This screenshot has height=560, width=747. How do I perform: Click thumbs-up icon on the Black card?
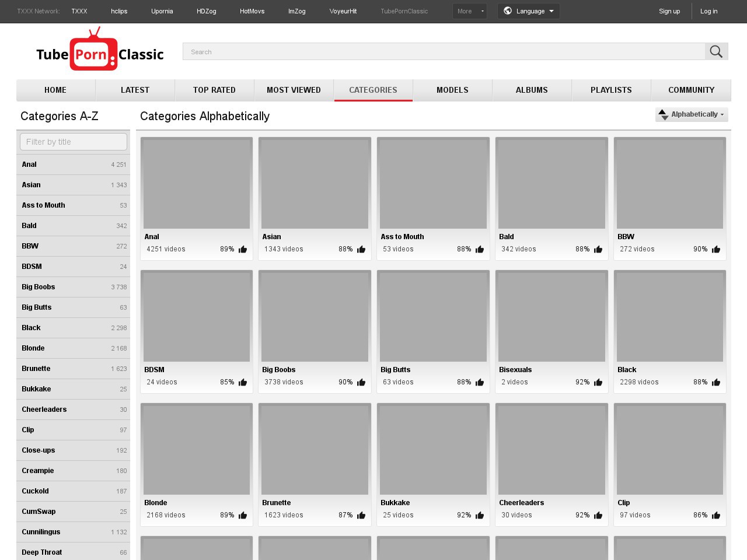coord(716,383)
